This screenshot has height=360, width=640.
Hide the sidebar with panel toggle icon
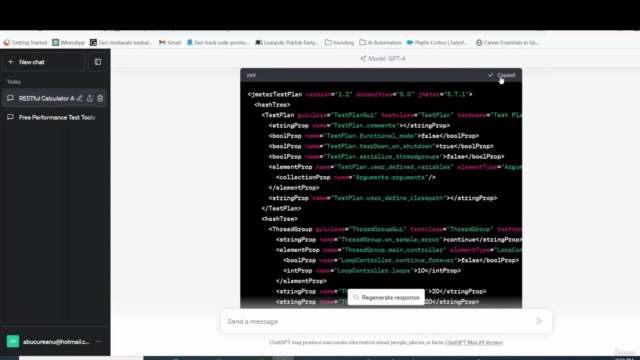[x=98, y=62]
